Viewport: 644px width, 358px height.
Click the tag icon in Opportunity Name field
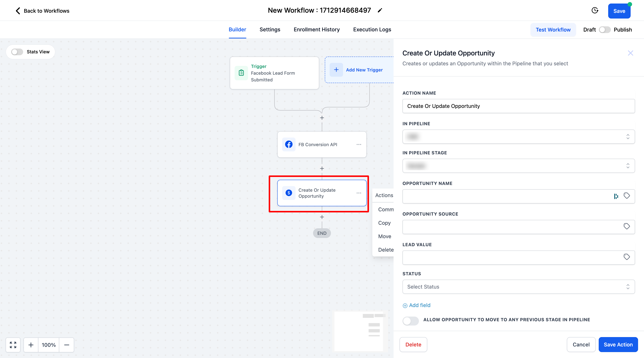tap(626, 196)
